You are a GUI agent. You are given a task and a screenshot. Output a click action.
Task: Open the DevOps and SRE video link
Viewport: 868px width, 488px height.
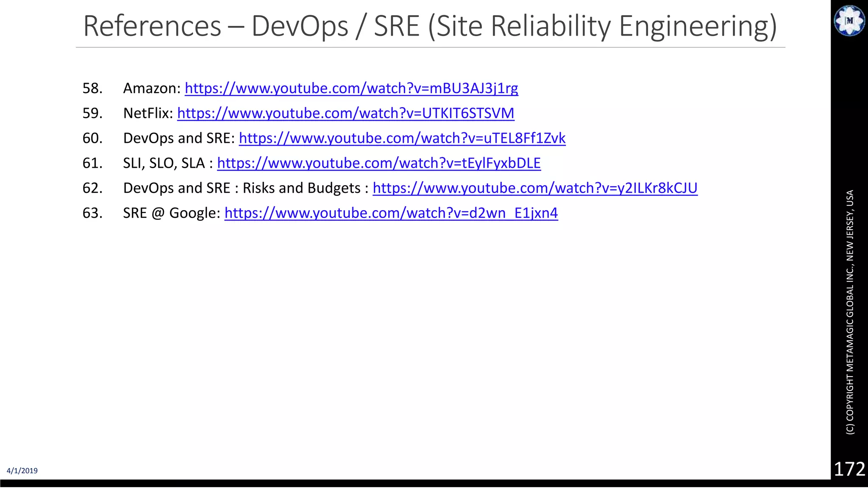pos(402,139)
